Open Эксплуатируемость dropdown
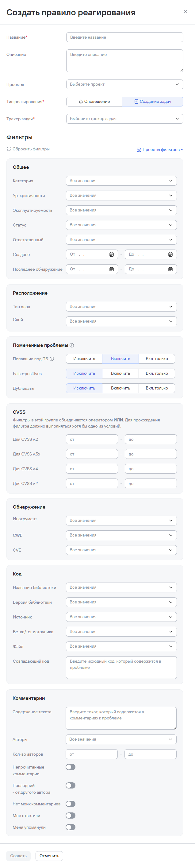The height and width of the screenshot is (868, 195). point(121,210)
